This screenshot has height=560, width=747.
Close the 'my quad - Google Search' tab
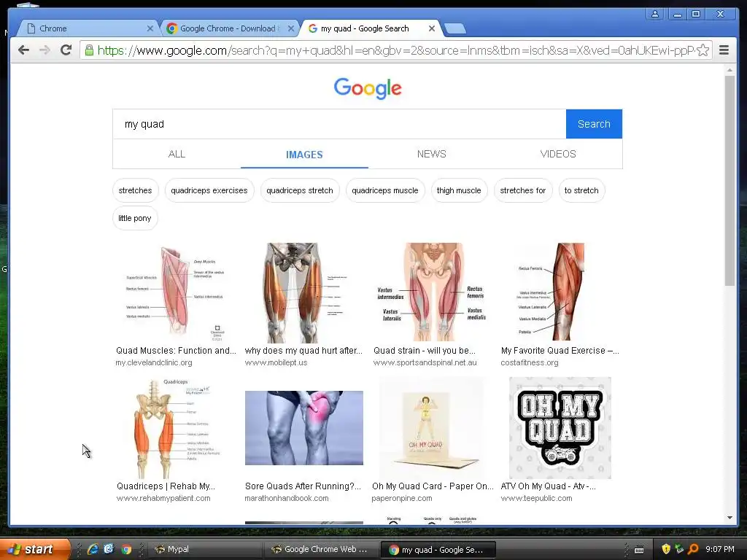tap(432, 28)
